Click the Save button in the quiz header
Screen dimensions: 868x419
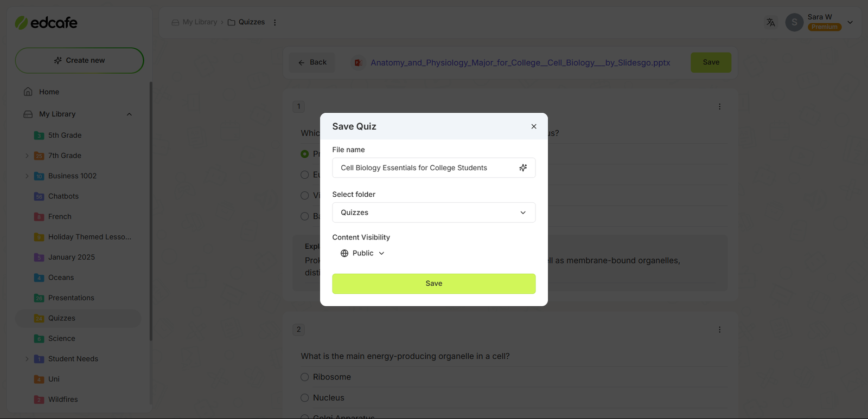pos(711,62)
